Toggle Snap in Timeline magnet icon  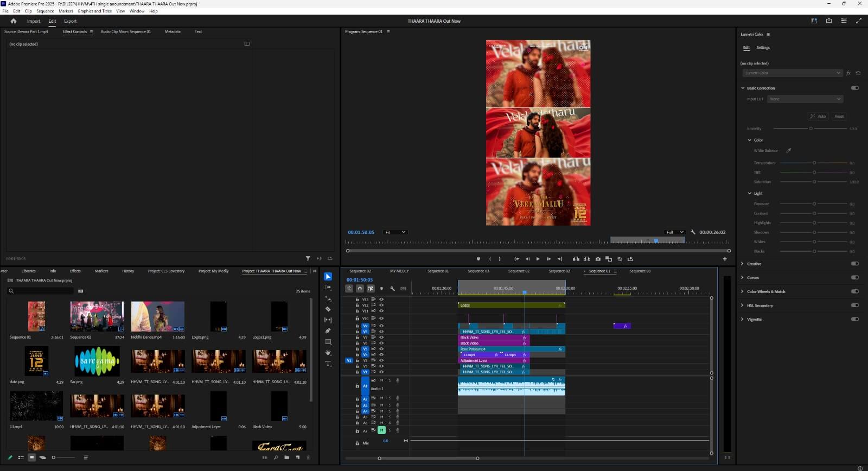pos(360,289)
